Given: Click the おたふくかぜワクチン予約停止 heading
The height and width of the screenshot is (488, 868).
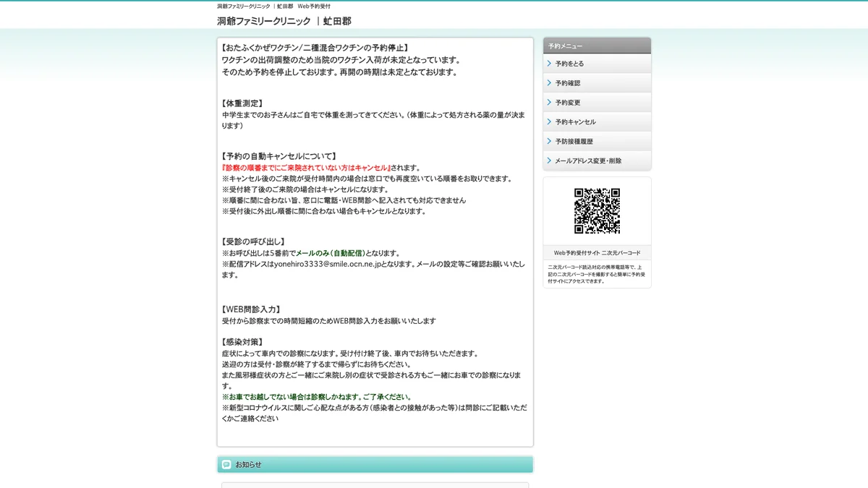Looking at the screenshot, I should pyautogui.click(x=315, y=48).
